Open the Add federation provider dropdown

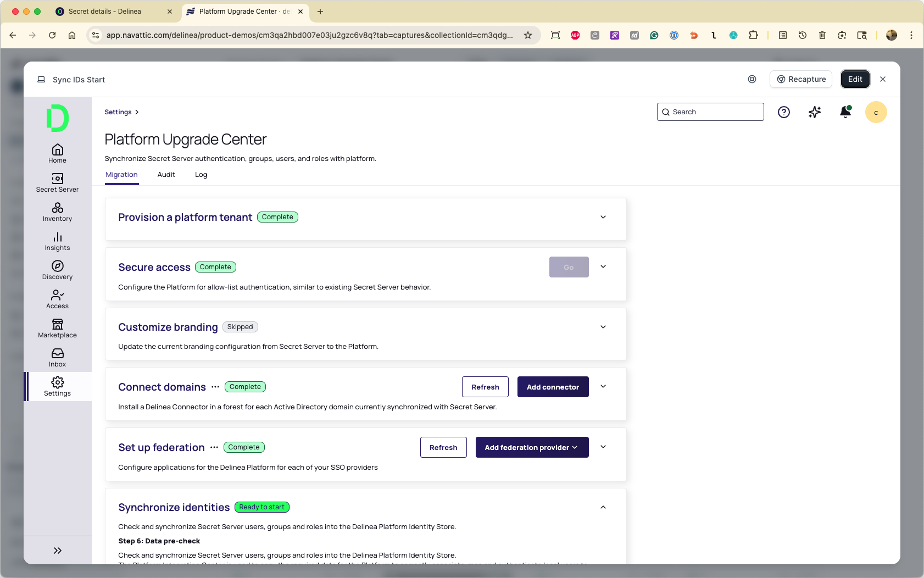(x=531, y=447)
